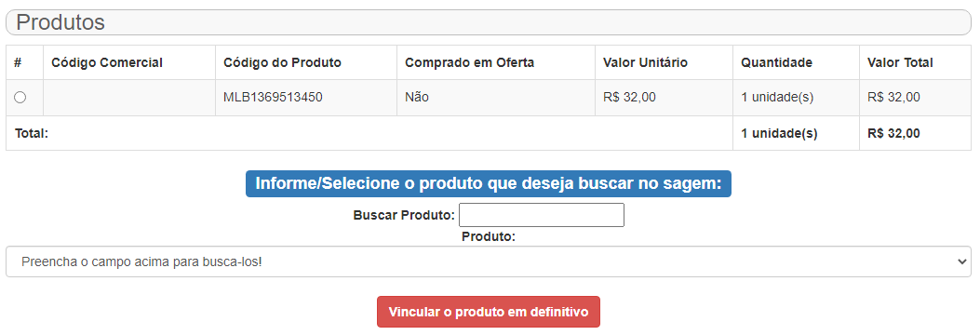
Task: Click the Comprado em Oferta column header
Action: (469, 62)
